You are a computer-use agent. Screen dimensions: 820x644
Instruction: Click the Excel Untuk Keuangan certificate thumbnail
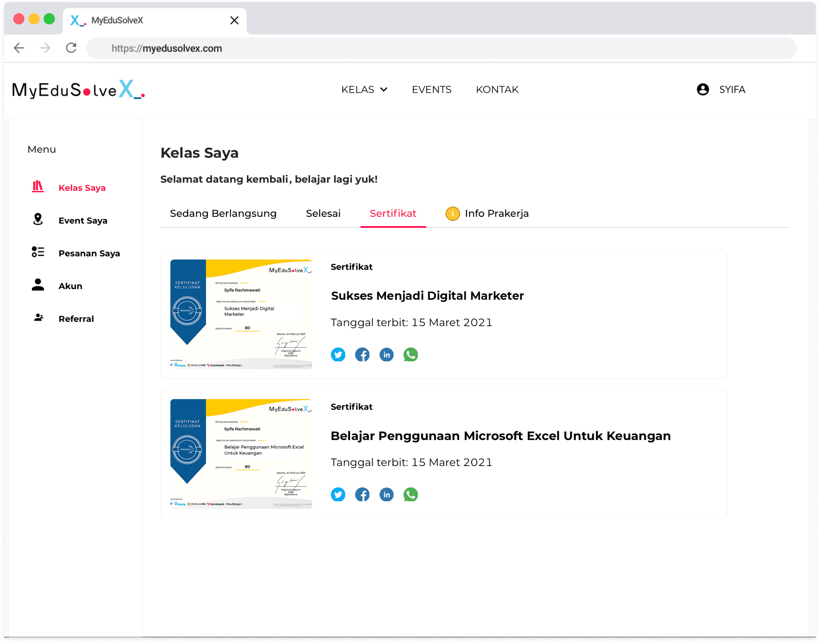pyautogui.click(x=240, y=453)
